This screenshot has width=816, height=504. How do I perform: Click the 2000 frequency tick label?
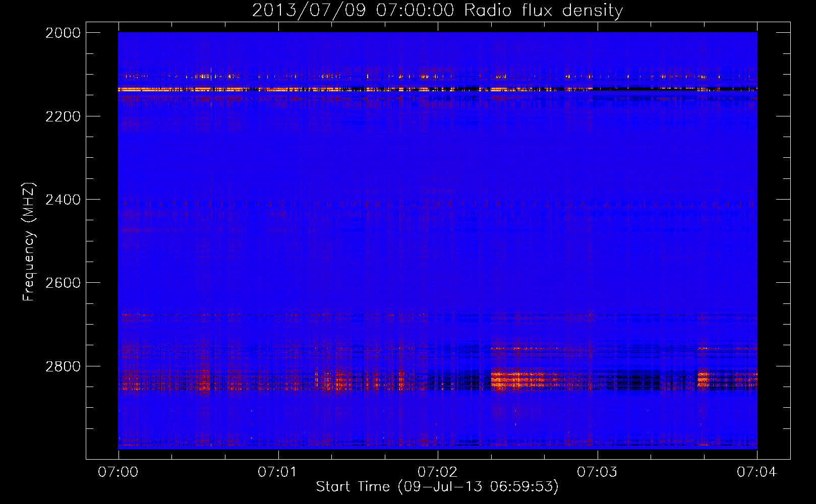point(63,33)
